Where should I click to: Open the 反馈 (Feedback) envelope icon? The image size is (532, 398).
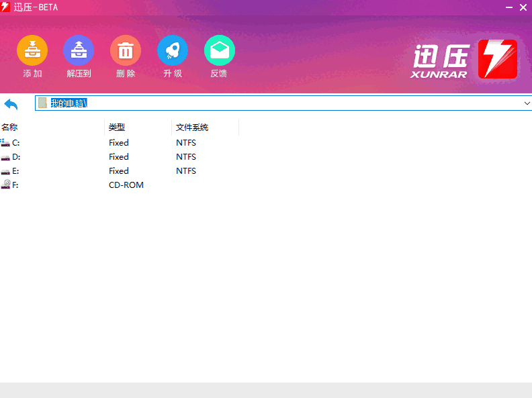click(219, 51)
